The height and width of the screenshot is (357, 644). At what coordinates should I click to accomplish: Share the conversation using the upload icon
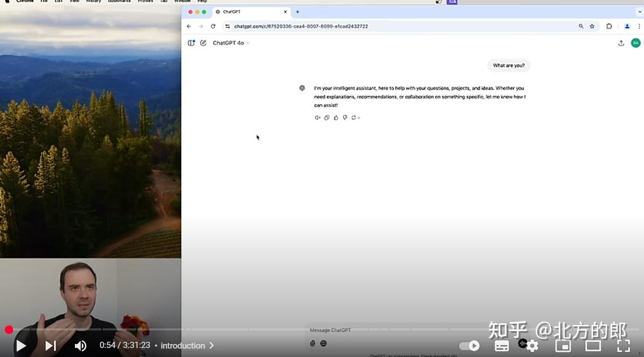coord(621,42)
